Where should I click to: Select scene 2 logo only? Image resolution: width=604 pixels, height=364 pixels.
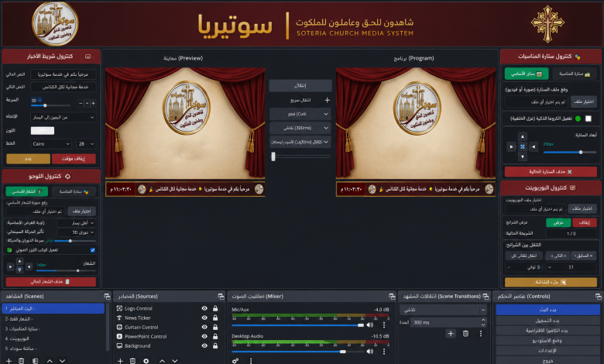[53, 319]
